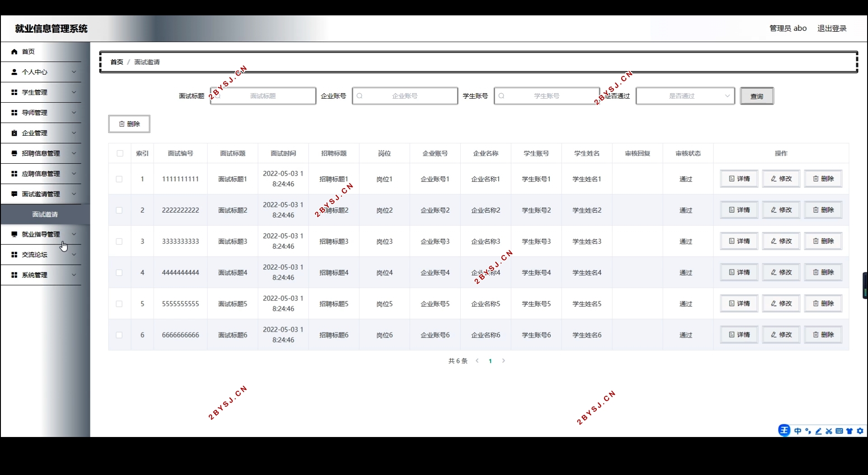Click 删除 for 面试标题3 row

click(x=823, y=242)
